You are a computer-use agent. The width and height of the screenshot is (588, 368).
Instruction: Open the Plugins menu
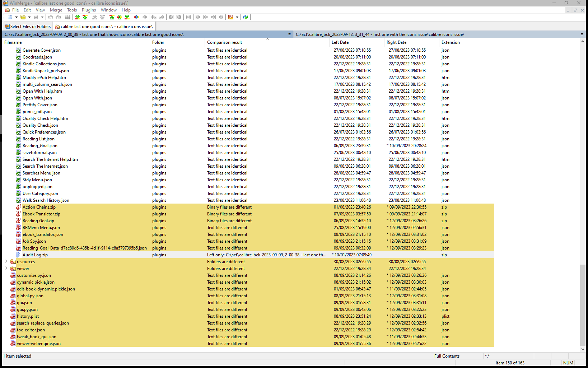tap(89, 10)
